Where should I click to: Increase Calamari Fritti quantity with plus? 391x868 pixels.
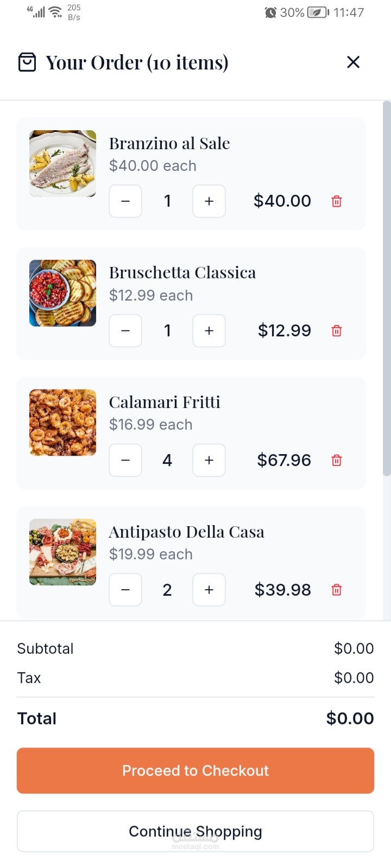(x=209, y=460)
